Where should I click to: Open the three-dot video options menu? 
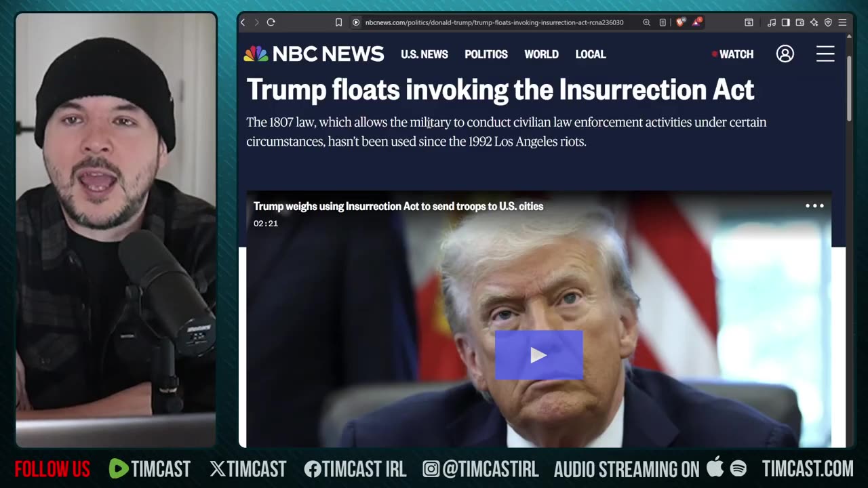click(814, 206)
